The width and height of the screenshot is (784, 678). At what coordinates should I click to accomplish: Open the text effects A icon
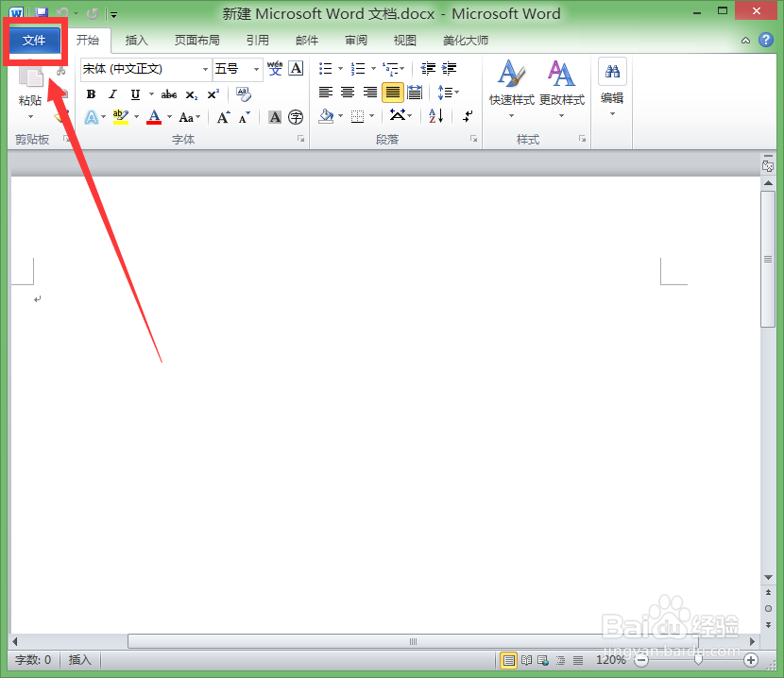[91, 117]
